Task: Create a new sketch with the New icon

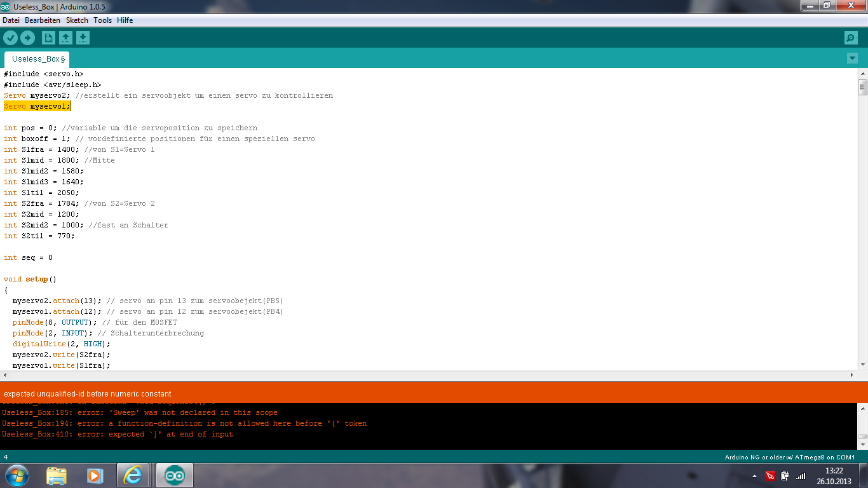Action: (48, 38)
